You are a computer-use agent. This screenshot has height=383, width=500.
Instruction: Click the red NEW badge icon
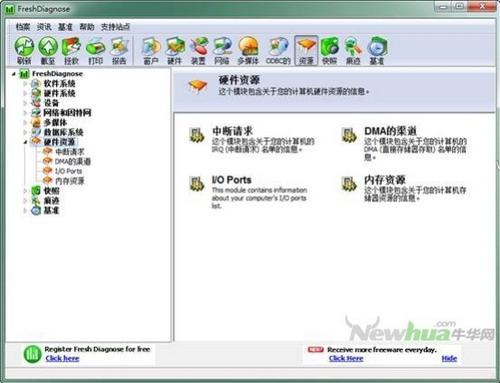click(x=315, y=349)
